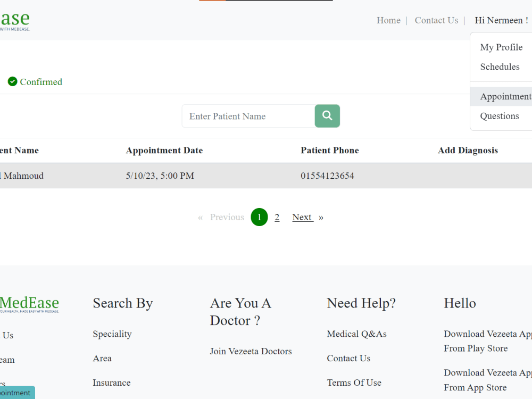Click the Patient Phone column header
The width and height of the screenshot is (532, 399).
click(330, 151)
